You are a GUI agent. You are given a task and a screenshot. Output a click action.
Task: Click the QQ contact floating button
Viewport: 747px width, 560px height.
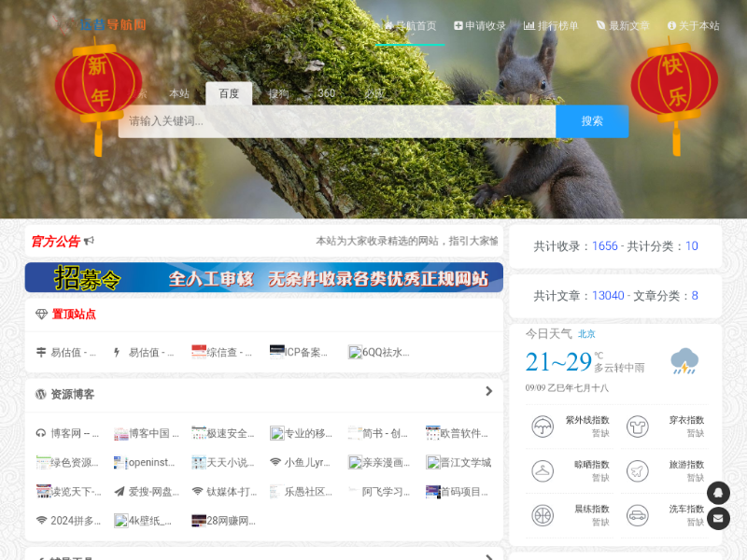(718, 493)
